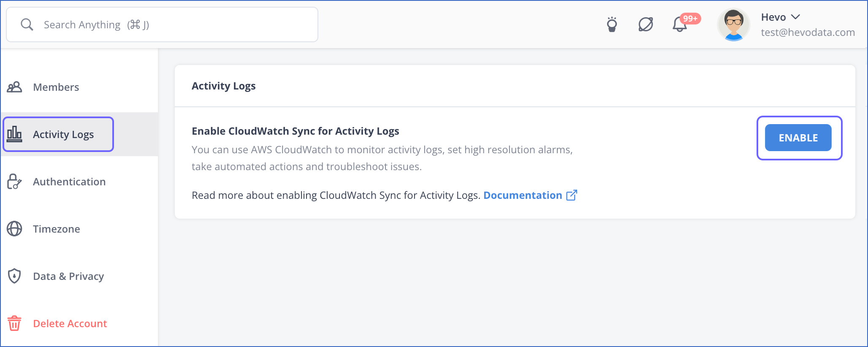Image resolution: width=868 pixels, height=347 pixels.
Task: Open the Timezone settings
Action: pyautogui.click(x=79, y=229)
